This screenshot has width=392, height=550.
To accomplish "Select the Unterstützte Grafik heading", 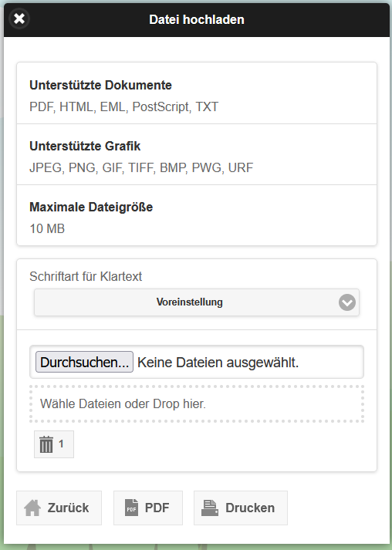I will click(x=85, y=147).
